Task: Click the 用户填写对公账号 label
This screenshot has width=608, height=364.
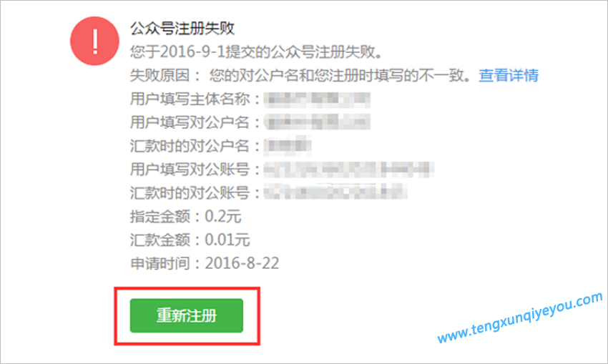Action: [195, 169]
